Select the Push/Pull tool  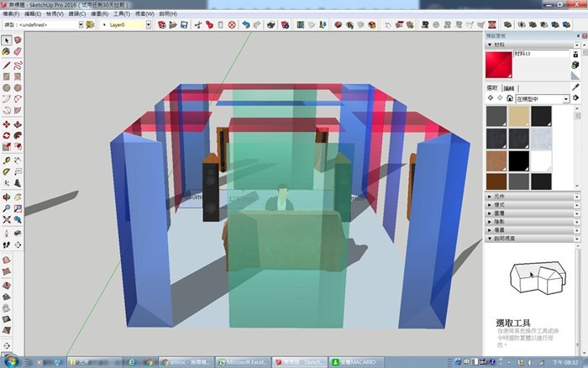(x=18, y=124)
